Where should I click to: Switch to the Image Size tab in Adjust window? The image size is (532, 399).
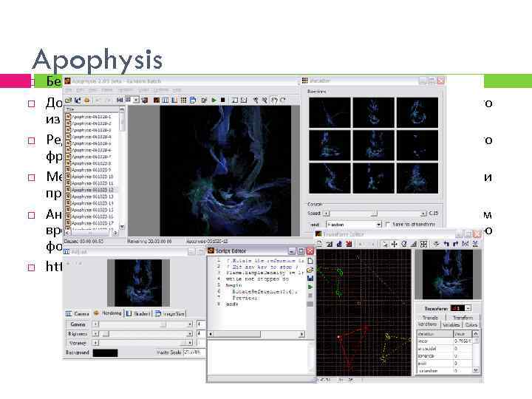pyautogui.click(x=170, y=313)
